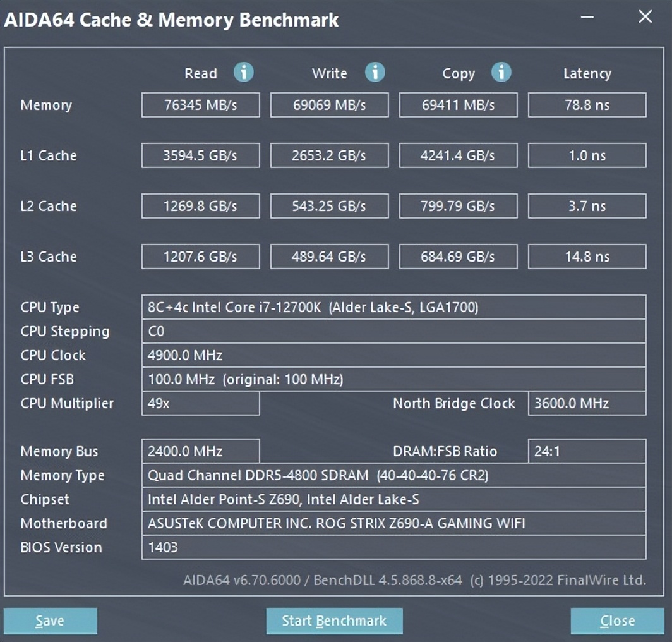Click the CPU Clock field
The width and height of the screenshot is (672, 642).
tap(394, 355)
